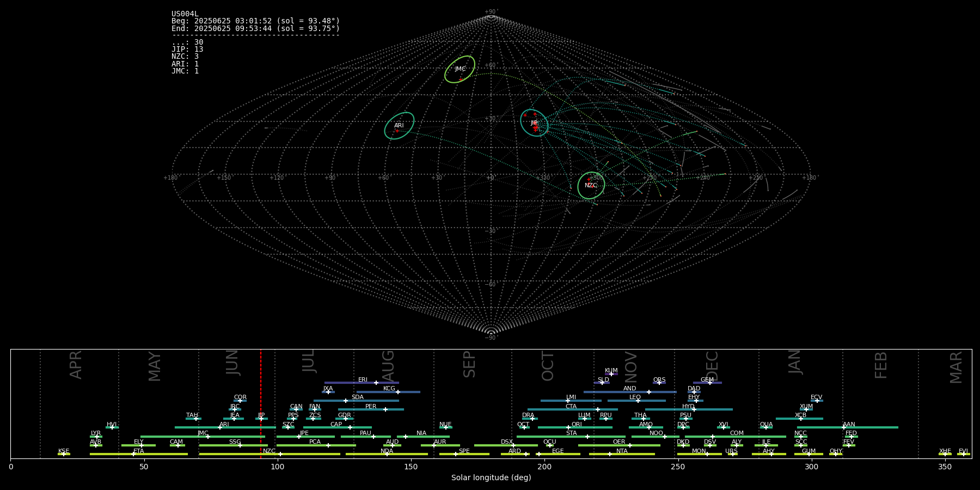
Task: Click the -90° declination label at map bottom
Action: coord(491,338)
